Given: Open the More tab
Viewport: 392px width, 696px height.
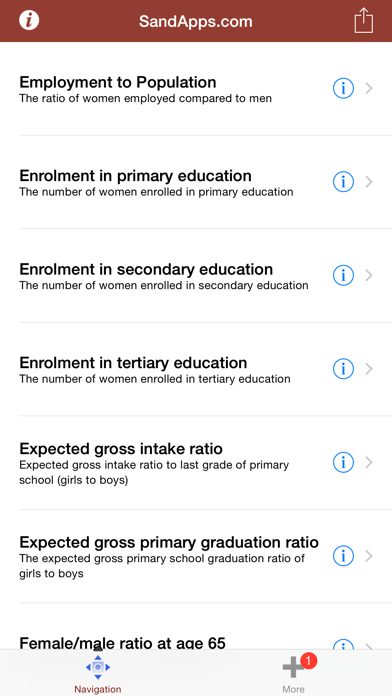Looking at the screenshot, I should pos(293,672).
